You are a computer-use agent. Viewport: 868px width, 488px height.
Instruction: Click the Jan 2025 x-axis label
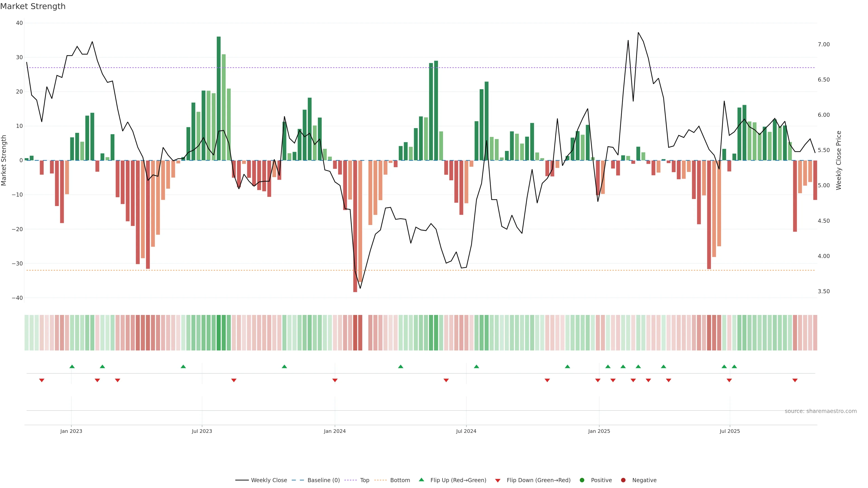(x=599, y=431)
